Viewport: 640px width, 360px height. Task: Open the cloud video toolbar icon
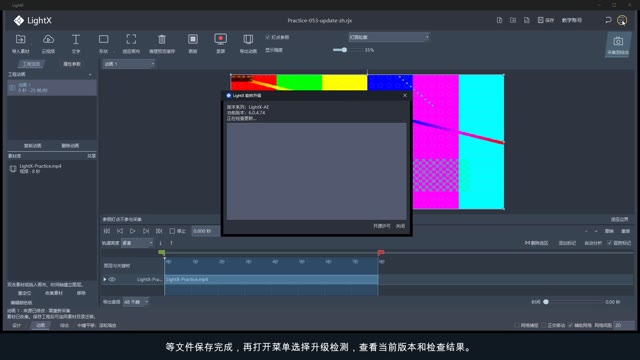[x=48, y=40]
